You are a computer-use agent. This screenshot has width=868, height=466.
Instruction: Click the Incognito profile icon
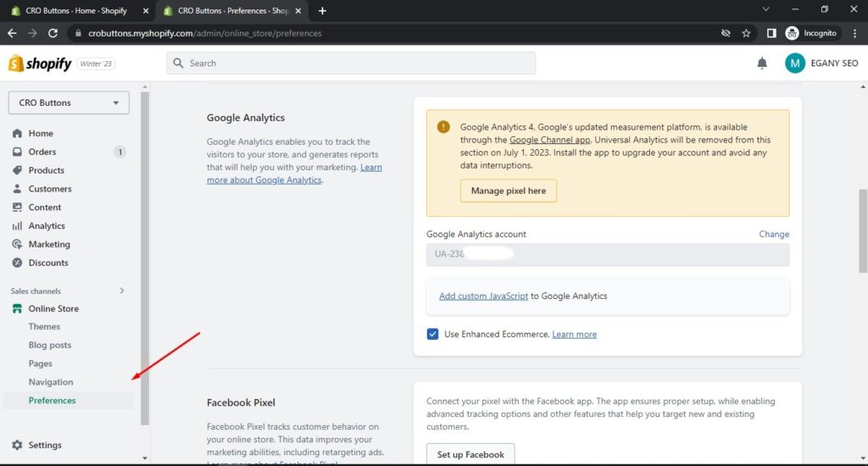pos(793,33)
